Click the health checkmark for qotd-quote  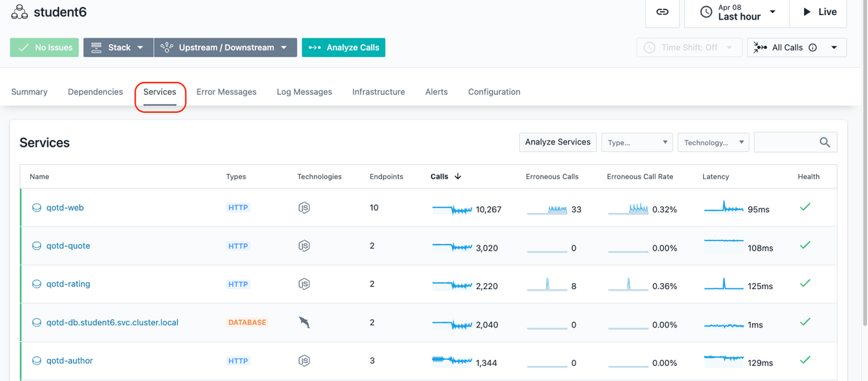tap(805, 245)
